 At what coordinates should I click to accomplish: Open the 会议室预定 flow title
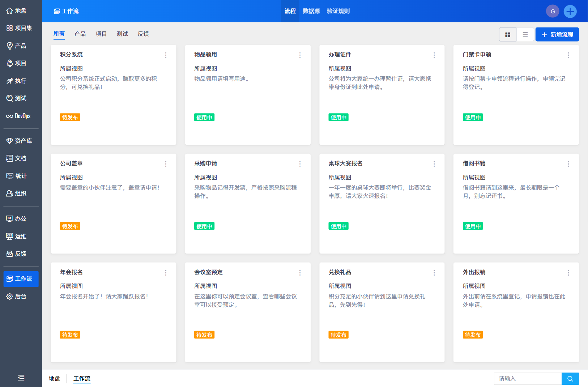(209, 272)
